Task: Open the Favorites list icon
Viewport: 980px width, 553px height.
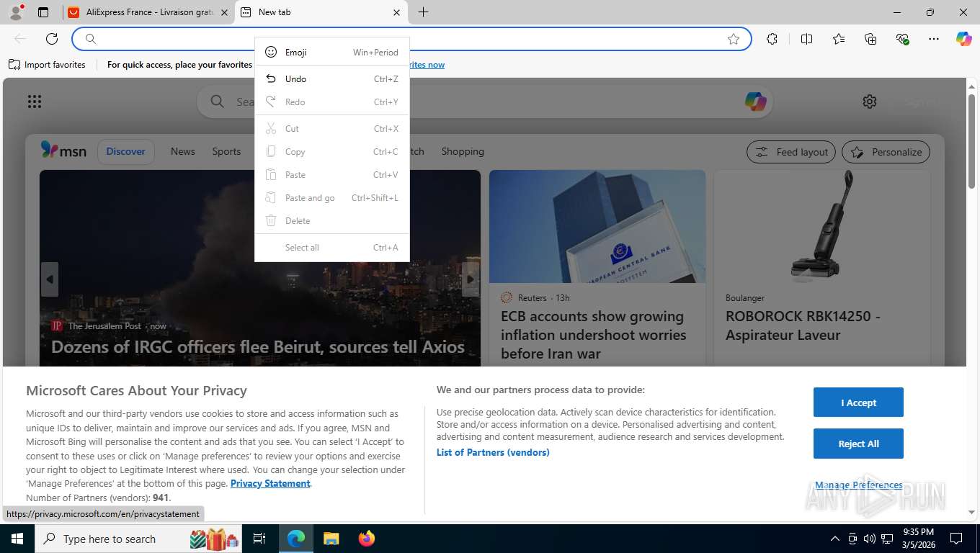Action: click(839, 39)
